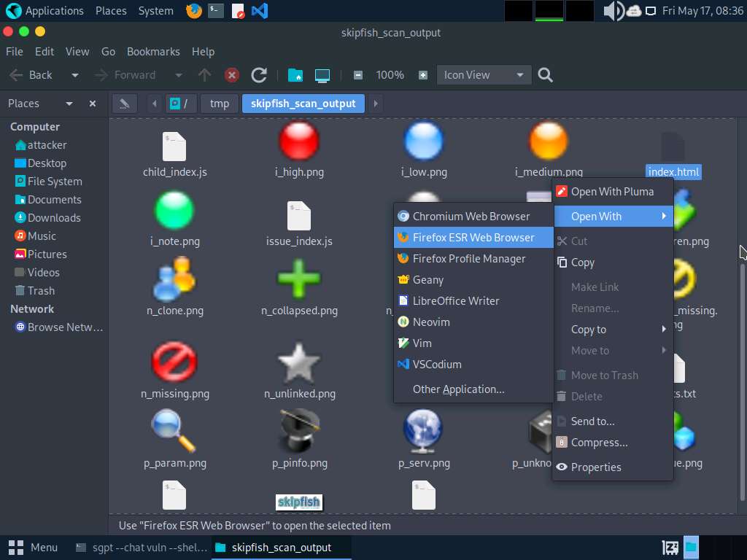The image size is (747, 560).
Task: Click Other Application... entry
Action: coord(458,389)
